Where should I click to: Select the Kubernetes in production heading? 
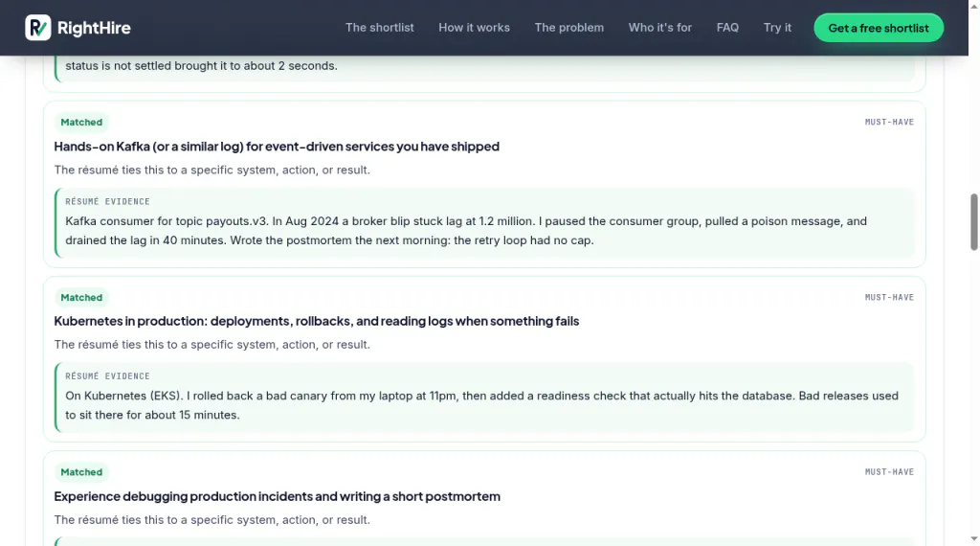(316, 321)
